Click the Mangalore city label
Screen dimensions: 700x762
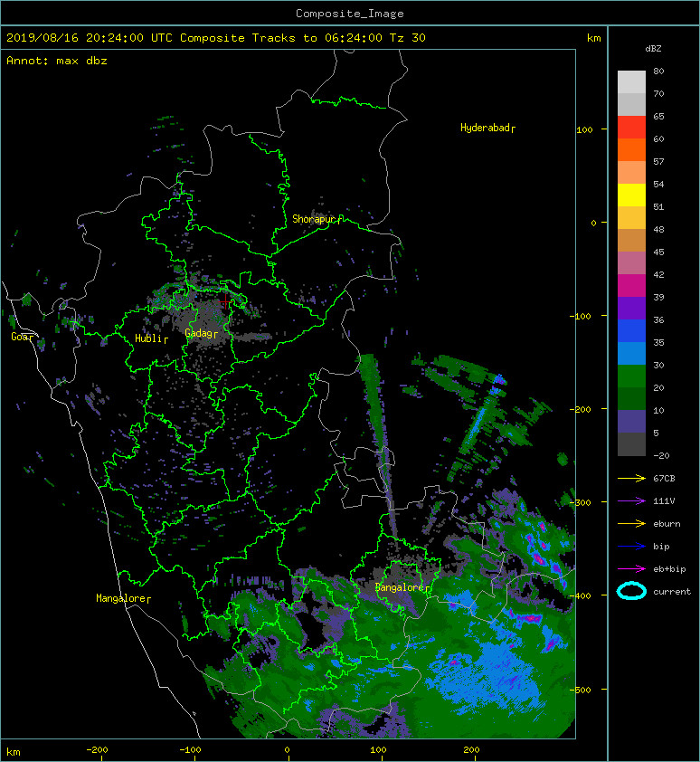click(123, 598)
